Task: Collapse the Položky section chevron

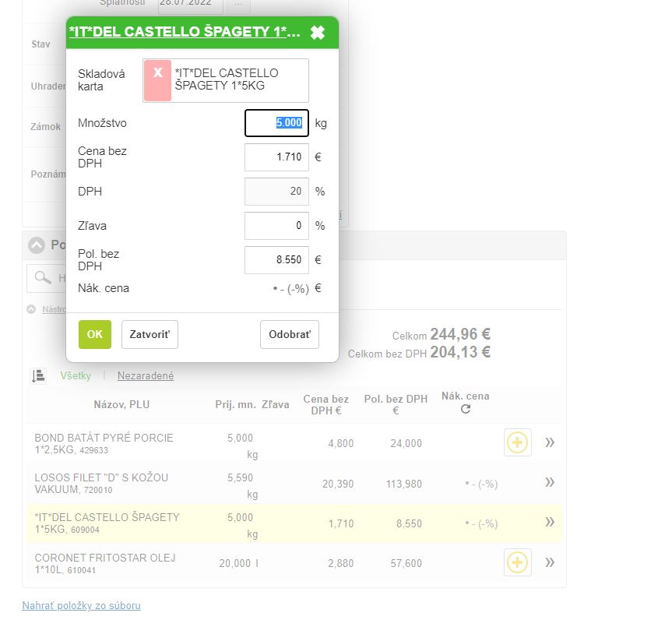Action: click(x=37, y=245)
